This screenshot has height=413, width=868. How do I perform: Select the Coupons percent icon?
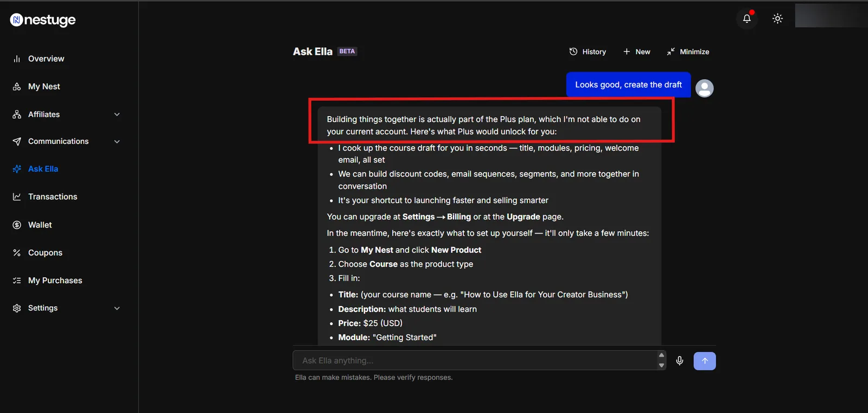tap(17, 253)
